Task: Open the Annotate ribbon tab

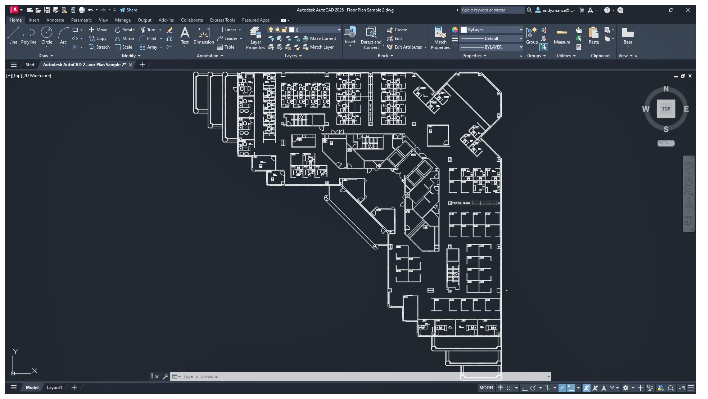Action: tap(56, 20)
